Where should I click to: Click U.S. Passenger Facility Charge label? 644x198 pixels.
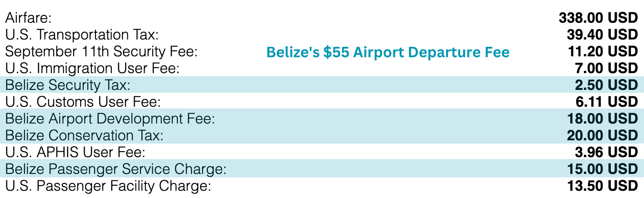(108, 186)
